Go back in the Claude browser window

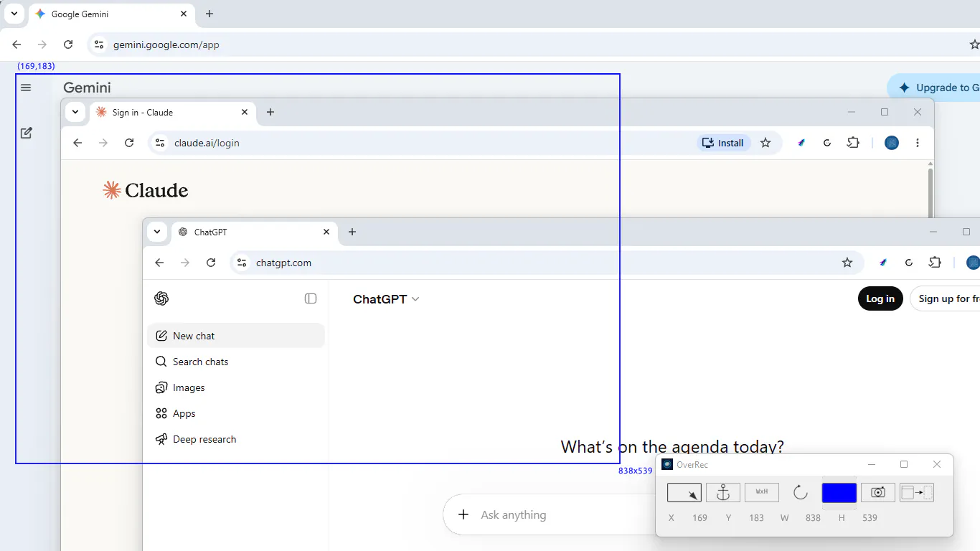coord(77,143)
